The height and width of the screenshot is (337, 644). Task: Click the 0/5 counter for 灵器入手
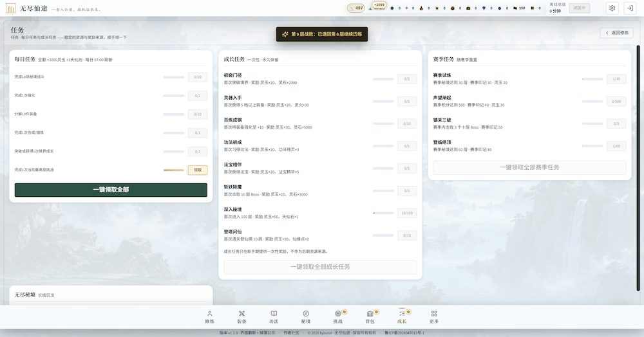point(406,101)
